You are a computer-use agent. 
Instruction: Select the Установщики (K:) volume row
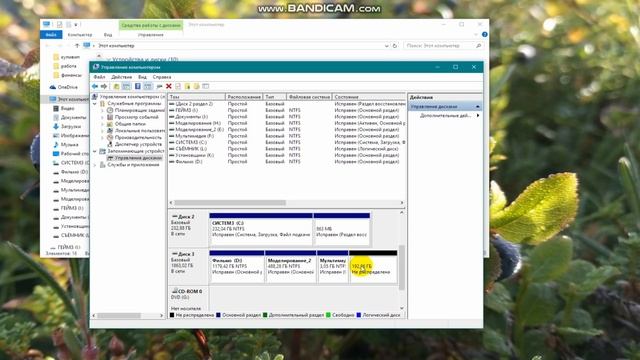[x=287, y=155]
